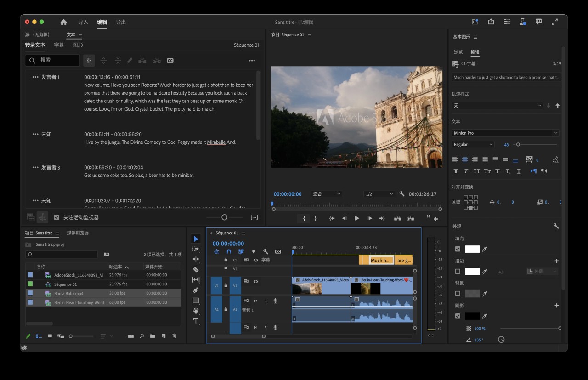
Task: Open timeline display settings wrench
Action: 266,251
